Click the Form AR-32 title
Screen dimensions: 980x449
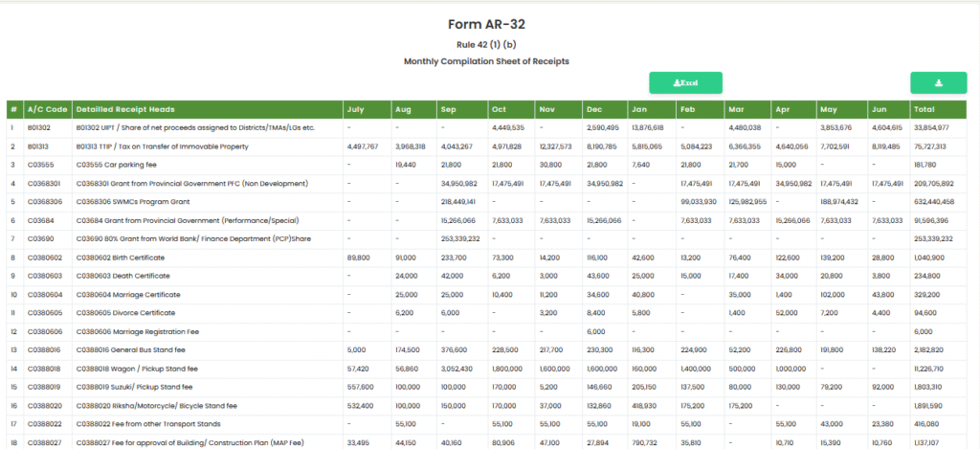(486, 24)
